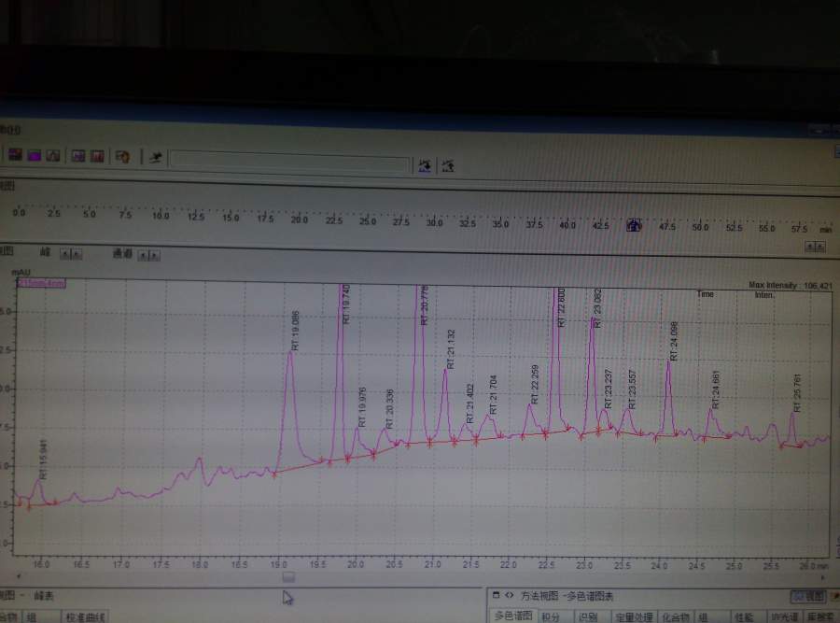Click the Max Intensity readout text
The height and width of the screenshot is (623, 840).
791,286
